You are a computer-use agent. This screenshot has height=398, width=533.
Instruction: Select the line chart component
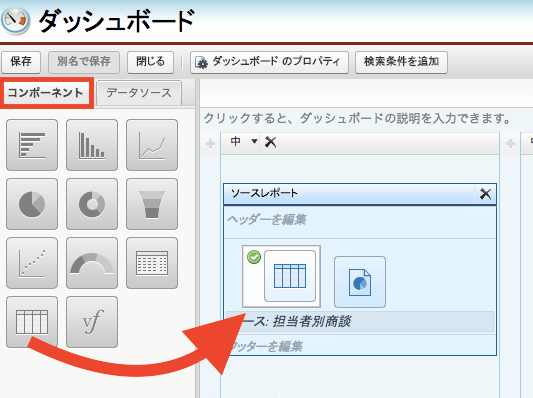tap(152, 145)
